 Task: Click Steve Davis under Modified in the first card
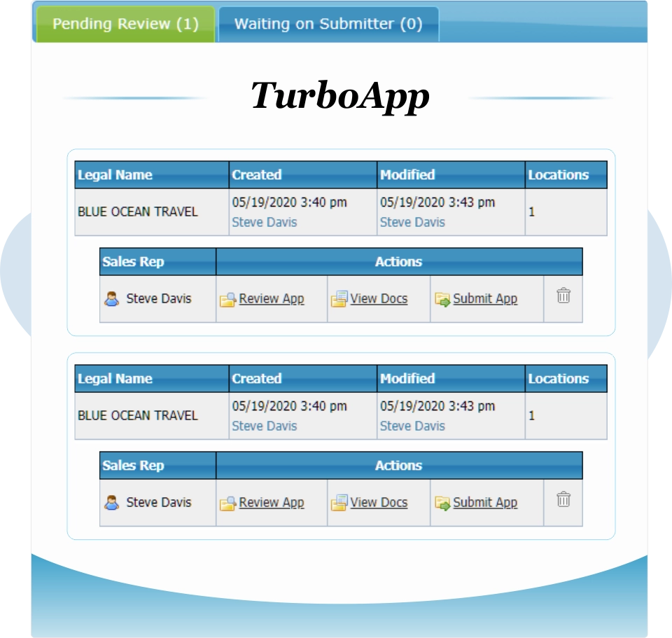click(412, 222)
